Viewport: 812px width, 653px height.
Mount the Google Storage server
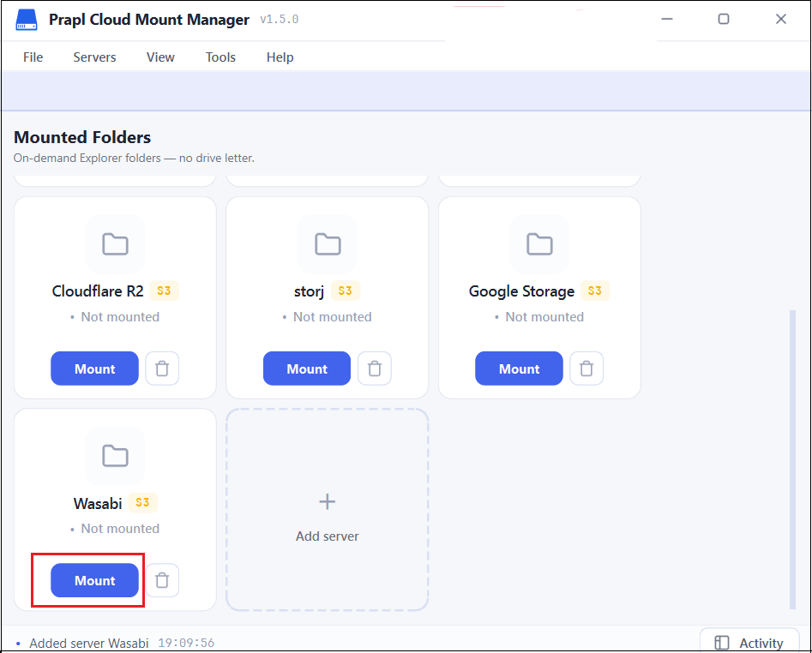tap(519, 368)
